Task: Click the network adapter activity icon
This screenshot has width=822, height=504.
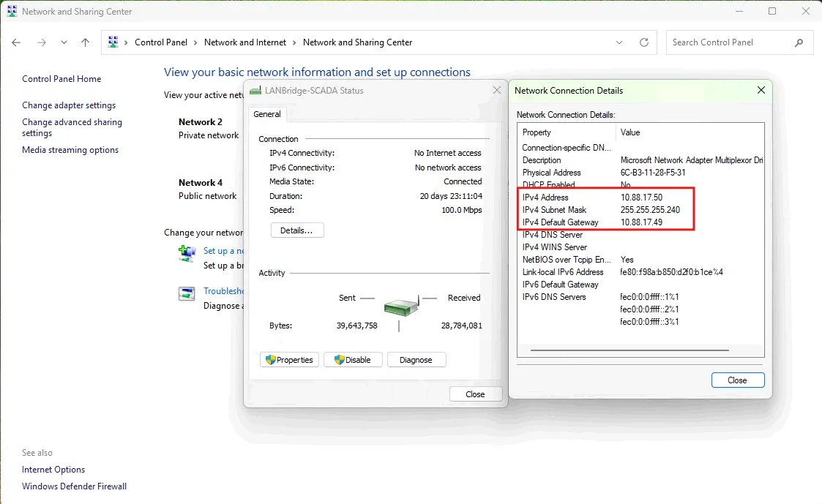Action: click(x=402, y=306)
